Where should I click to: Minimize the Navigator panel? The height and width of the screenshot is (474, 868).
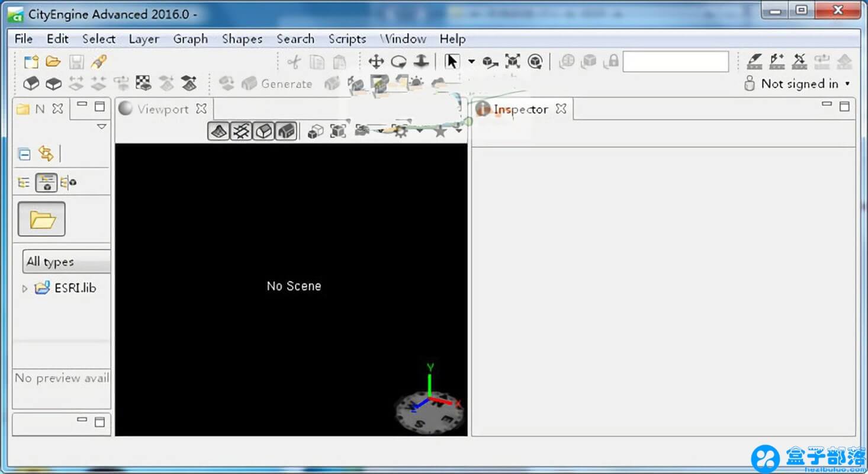(82, 105)
